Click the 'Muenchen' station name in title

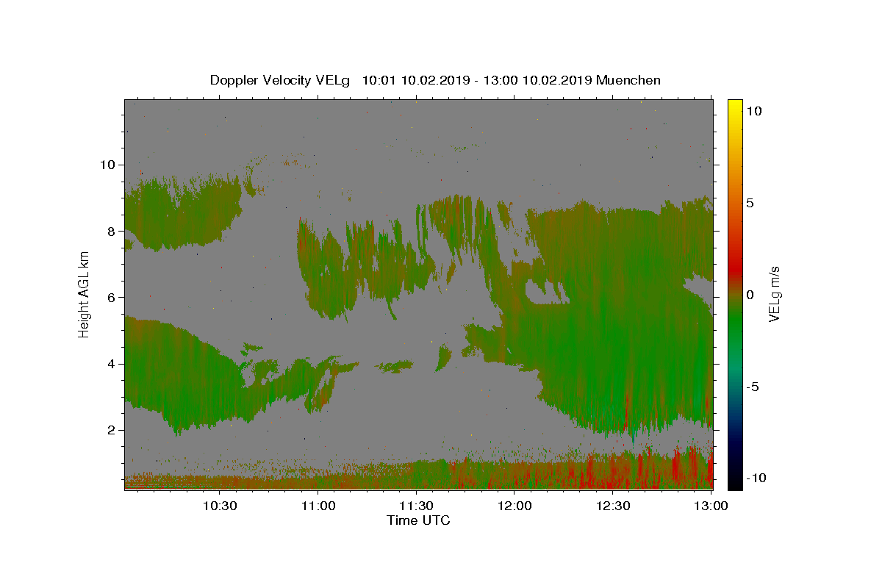(x=628, y=80)
